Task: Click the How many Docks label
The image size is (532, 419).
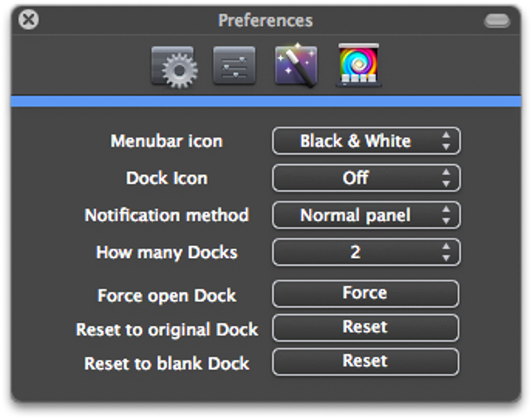Action: tap(166, 252)
